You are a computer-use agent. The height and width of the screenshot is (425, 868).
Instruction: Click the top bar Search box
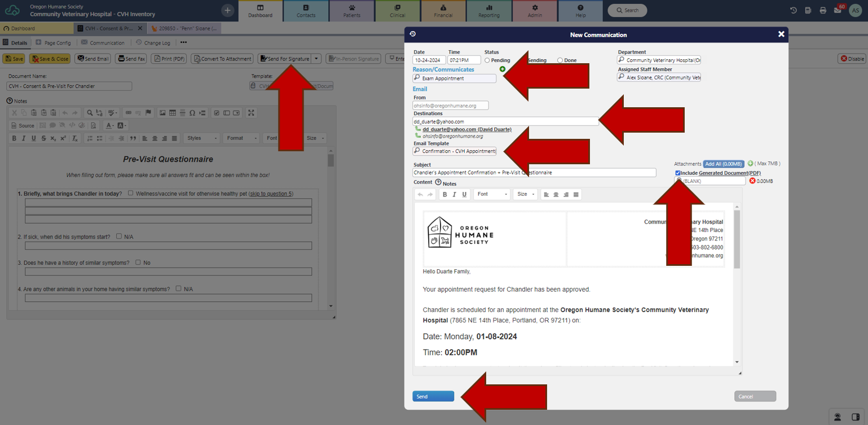coord(627,10)
